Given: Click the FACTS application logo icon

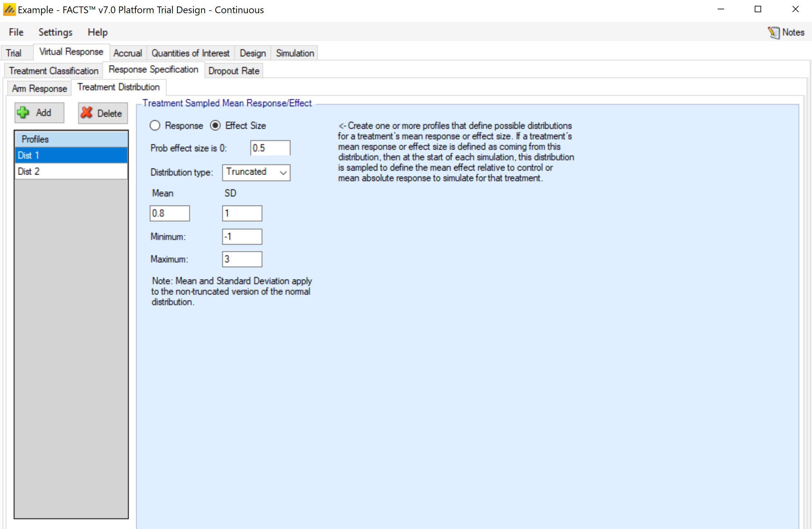Looking at the screenshot, I should tap(9, 10).
